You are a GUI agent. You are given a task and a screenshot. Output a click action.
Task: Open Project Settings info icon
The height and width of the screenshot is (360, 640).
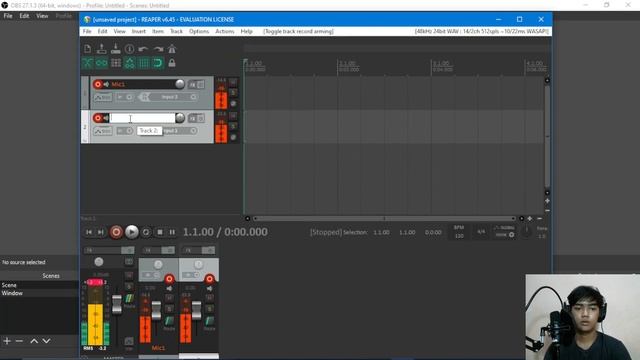click(129, 49)
